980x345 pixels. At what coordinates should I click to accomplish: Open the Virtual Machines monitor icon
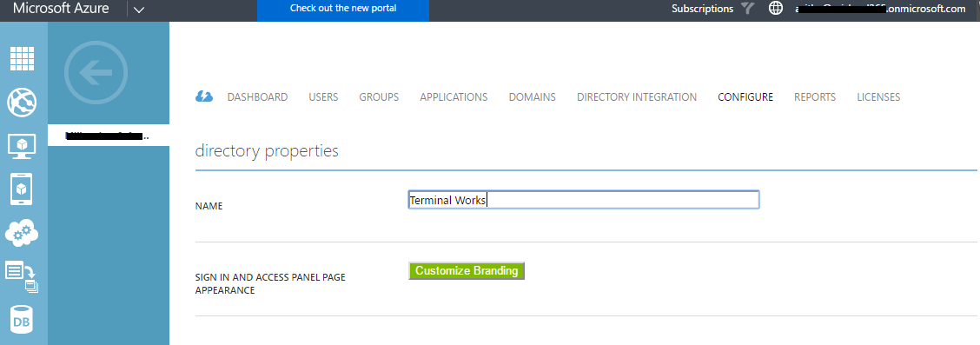click(x=22, y=146)
